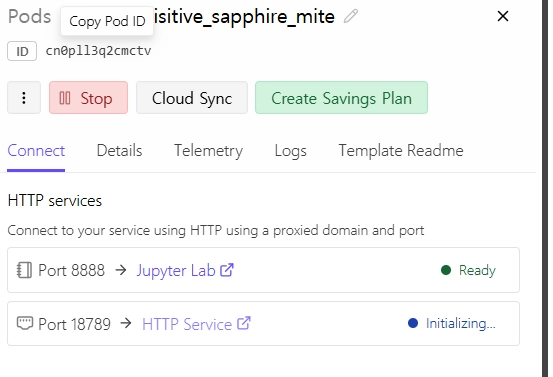
Task: Close the pod details panel
Action: click(503, 16)
